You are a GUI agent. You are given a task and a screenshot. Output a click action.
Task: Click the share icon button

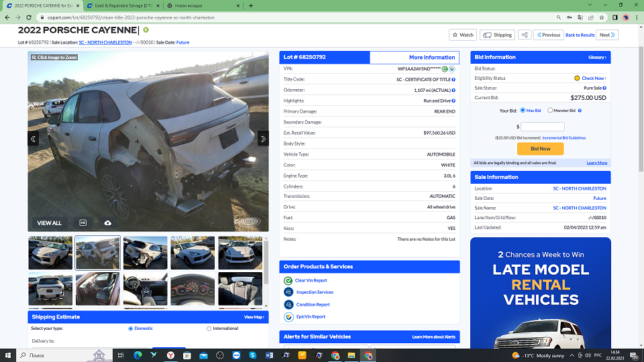[525, 35]
